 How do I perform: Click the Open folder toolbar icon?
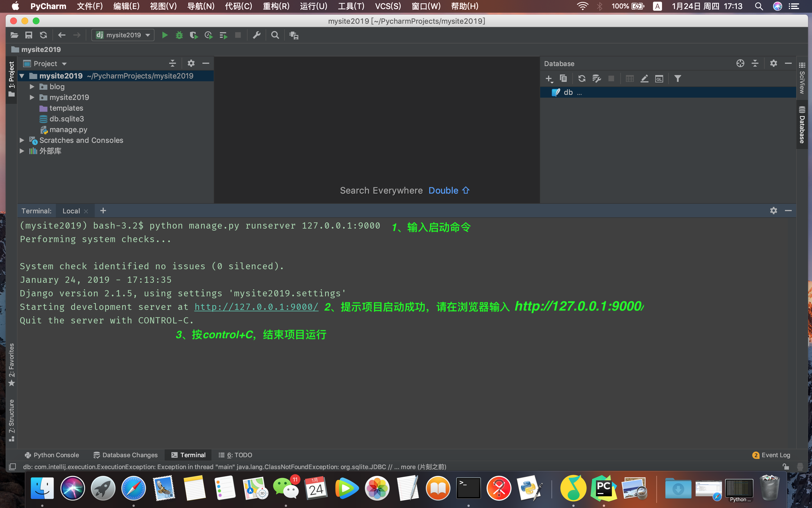(14, 35)
